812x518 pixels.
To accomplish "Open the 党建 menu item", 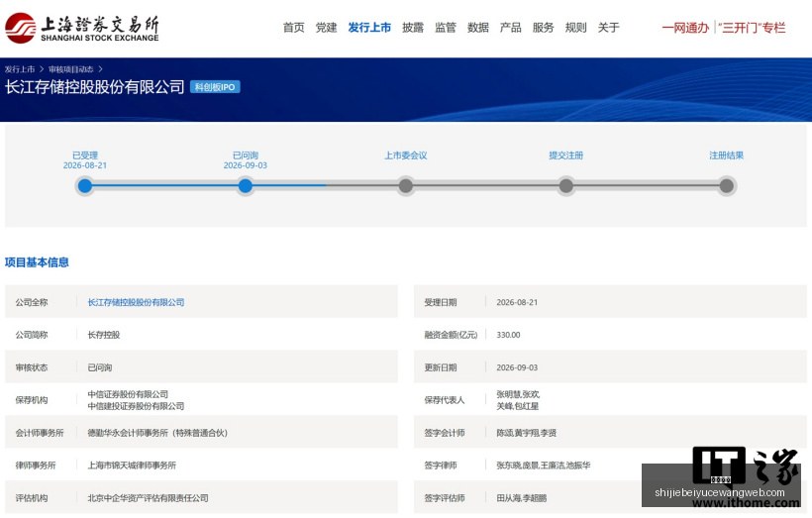I will point(326,28).
